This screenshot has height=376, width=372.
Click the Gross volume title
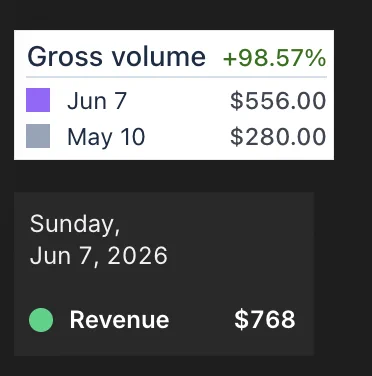click(x=116, y=56)
